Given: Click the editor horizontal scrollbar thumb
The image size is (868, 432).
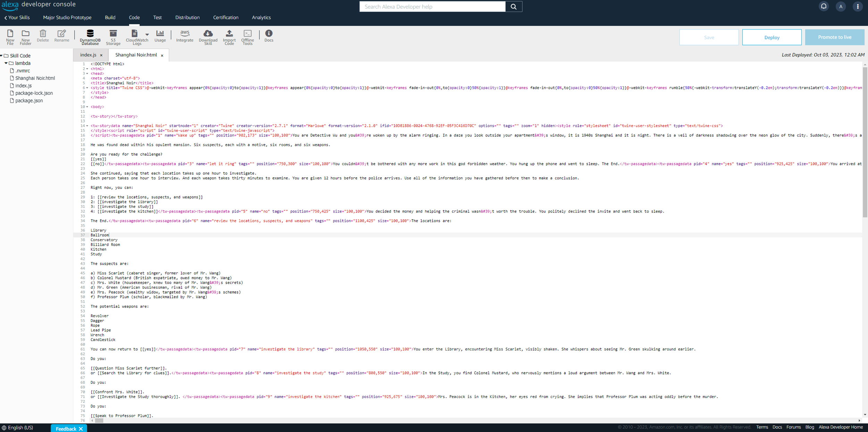Looking at the screenshot, I should pos(99,421).
